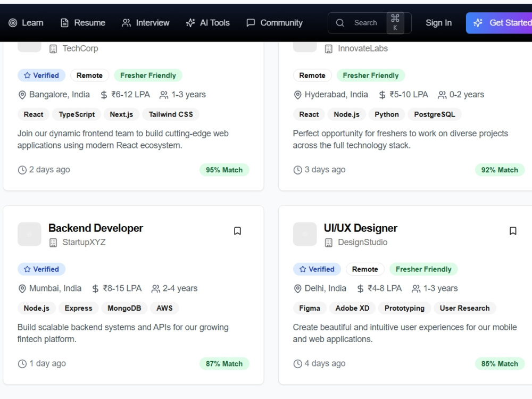
Task: Click the Remote tag on DesignStudio card
Action: [x=365, y=269]
